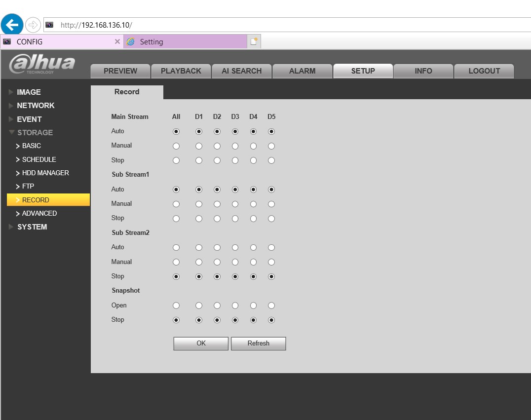Screen dimensions: 531x420
Task: Collapse the STORAGE sidebar section
Action: tap(35, 133)
